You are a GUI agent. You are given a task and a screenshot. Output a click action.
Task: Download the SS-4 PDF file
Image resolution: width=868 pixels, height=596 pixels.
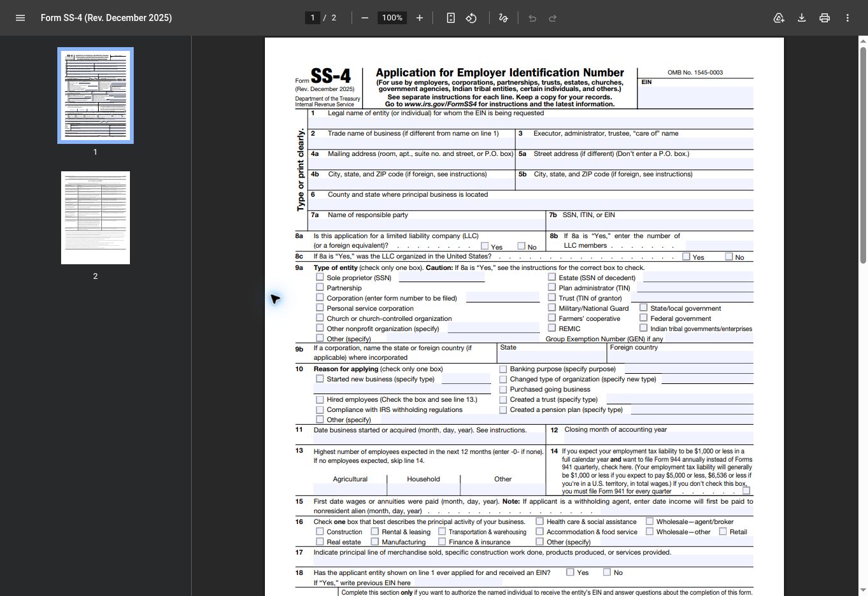[802, 18]
